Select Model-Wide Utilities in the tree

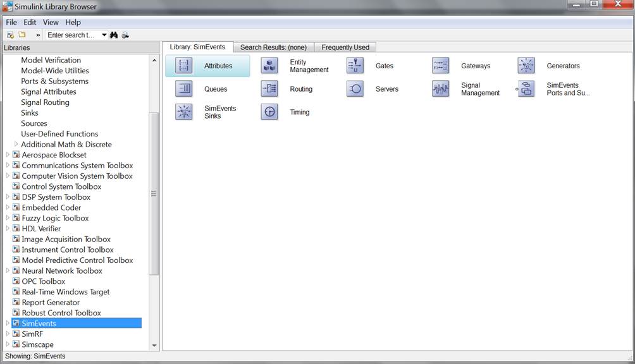click(x=54, y=70)
